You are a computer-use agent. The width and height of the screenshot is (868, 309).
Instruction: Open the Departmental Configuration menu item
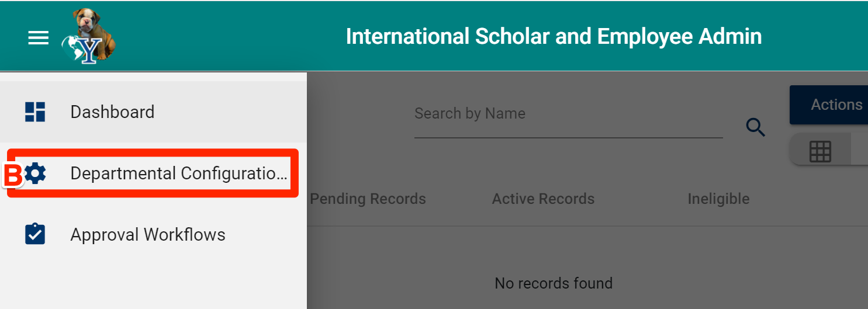click(178, 173)
